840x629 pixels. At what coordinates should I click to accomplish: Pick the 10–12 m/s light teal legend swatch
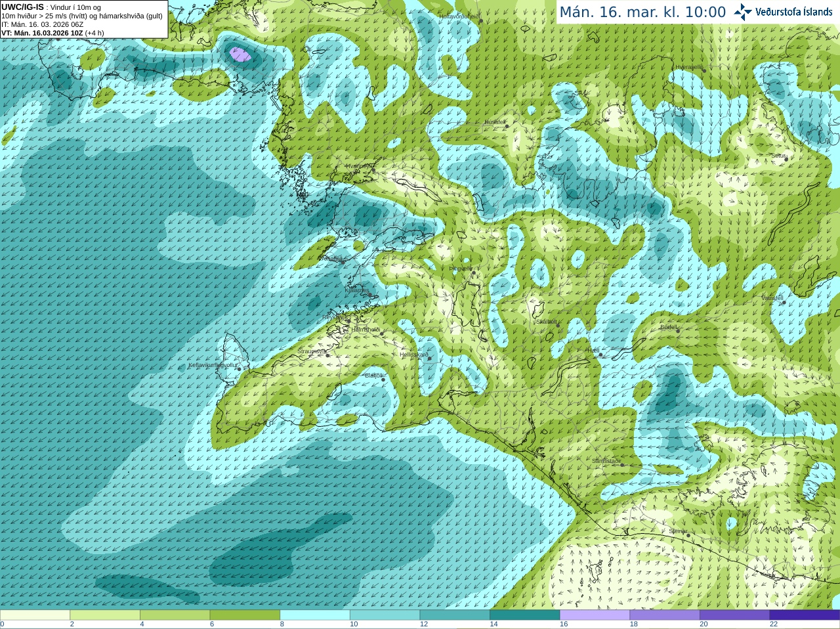click(385, 615)
